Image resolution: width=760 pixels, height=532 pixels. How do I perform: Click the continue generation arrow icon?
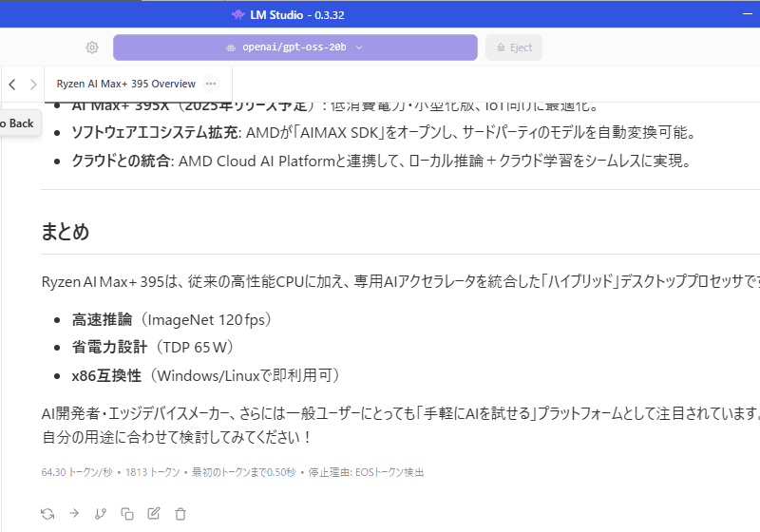coord(74,514)
